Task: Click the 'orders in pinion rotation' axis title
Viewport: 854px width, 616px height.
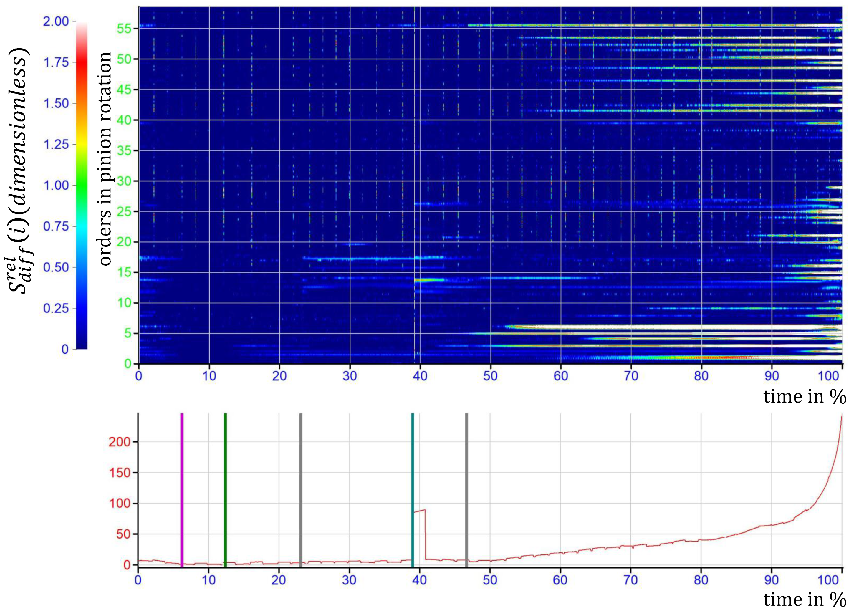Action: tap(105, 159)
